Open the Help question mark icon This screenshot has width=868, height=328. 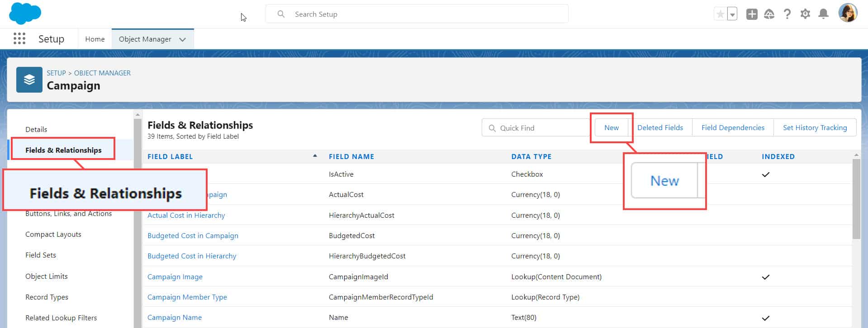coord(787,14)
